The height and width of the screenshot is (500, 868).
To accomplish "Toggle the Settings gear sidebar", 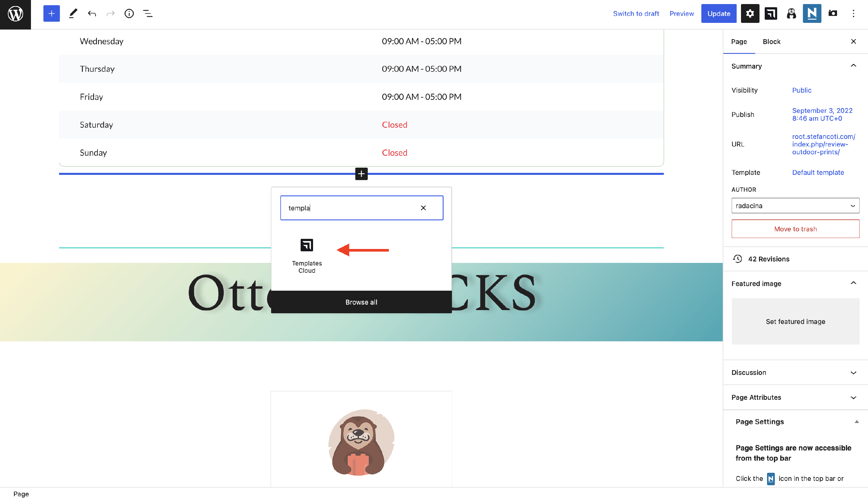I will click(x=750, y=14).
